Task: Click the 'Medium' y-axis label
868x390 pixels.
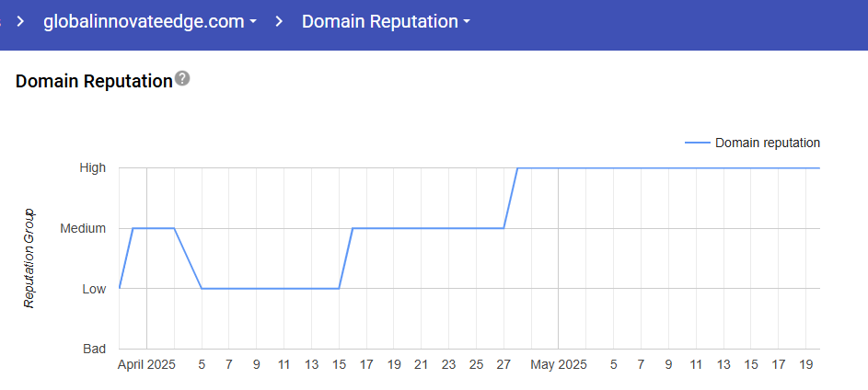Action: (x=83, y=228)
